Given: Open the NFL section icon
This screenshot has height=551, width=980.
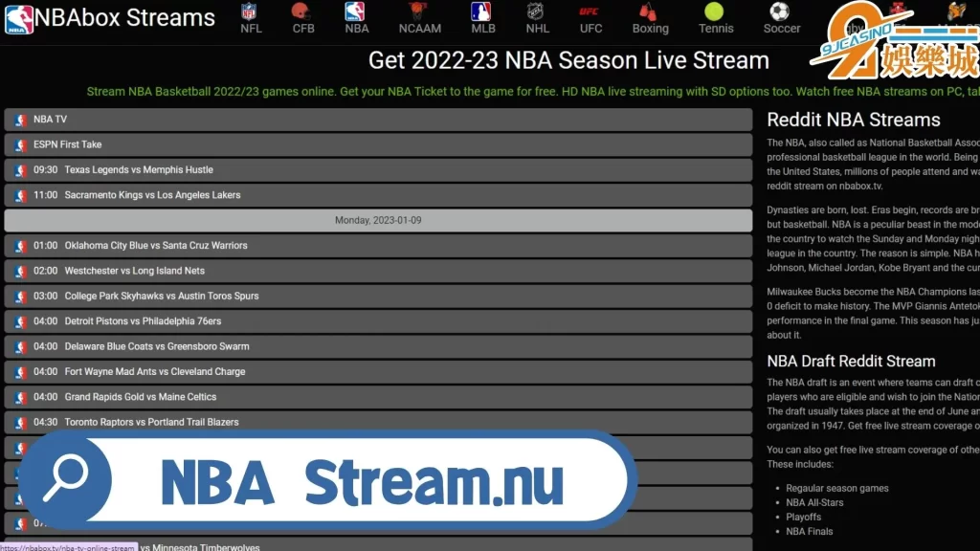Looking at the screenshot, I should click(250, 11).
